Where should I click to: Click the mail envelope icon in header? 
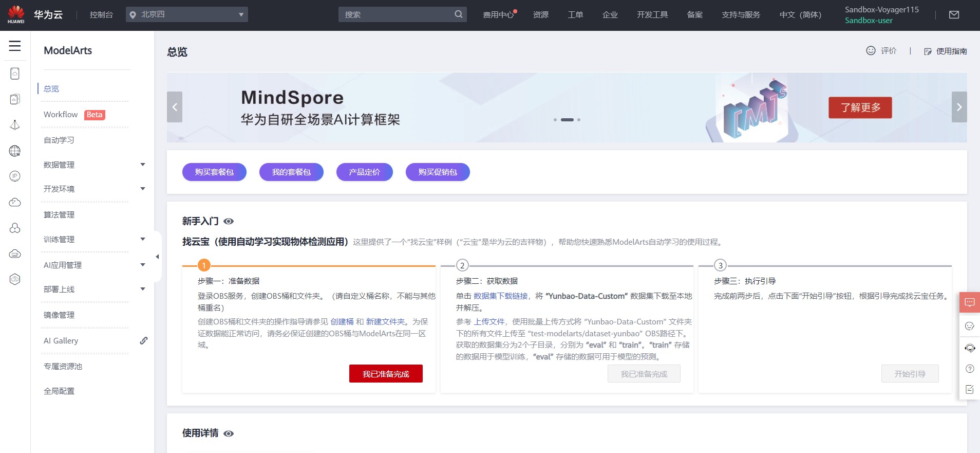point(954,15)
